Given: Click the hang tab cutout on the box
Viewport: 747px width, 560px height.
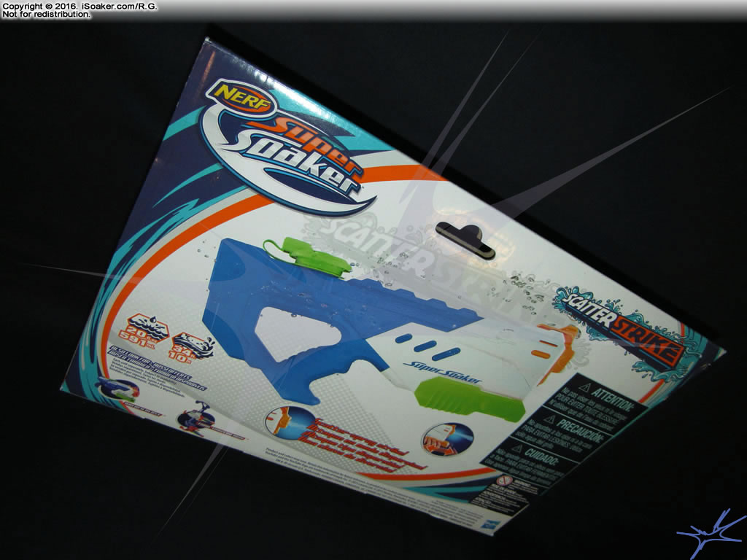Looking at the screenshot, I should pyautogui.click(x=465, y=239).
